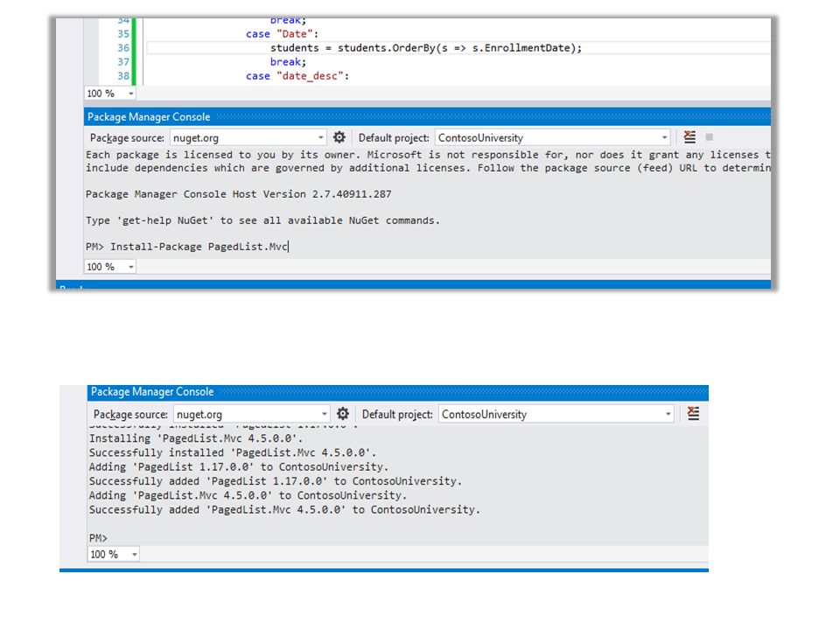
Task: Open Package source dropdown above the install output
Action: coord(251,414)
